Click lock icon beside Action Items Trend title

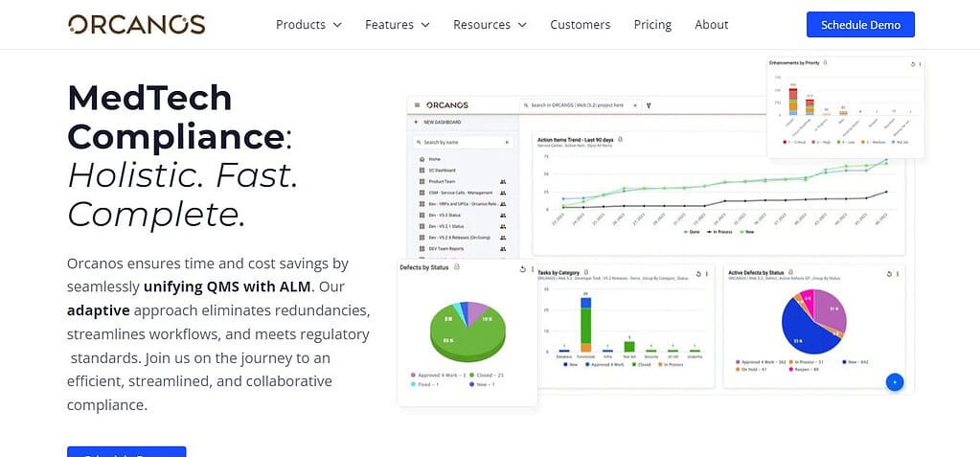coord(620,139)
